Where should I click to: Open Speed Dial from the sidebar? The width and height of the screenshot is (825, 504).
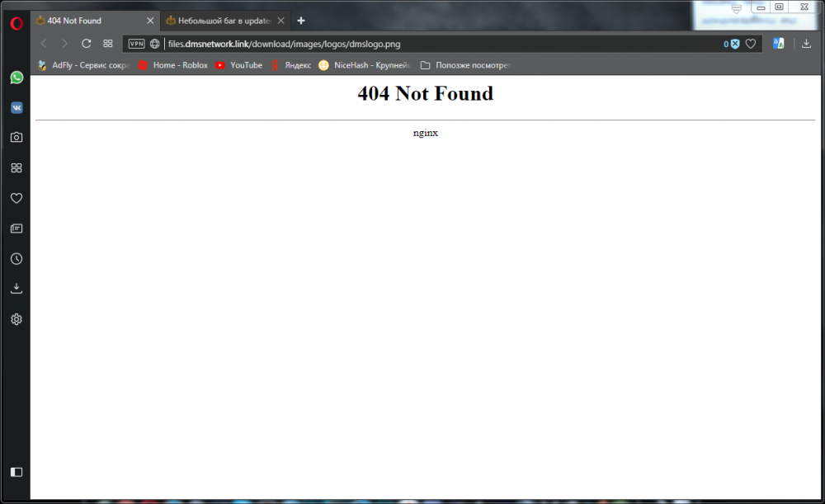pyautogui.click(x=16, y=168)
